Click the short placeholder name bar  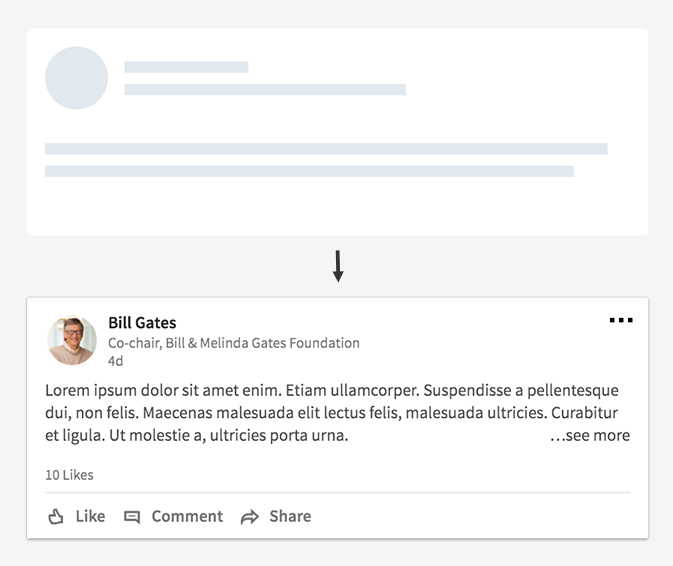(186, 67)
